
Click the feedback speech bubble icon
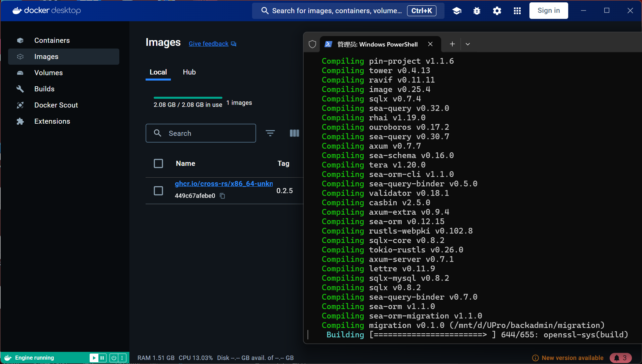[x=234, y=44]
